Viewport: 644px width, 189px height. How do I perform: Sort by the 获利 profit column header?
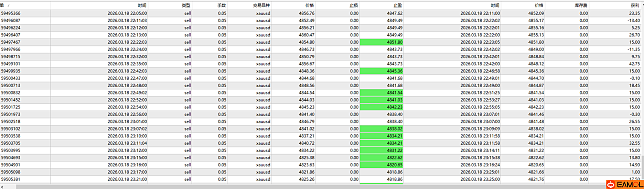click(635, 5)
